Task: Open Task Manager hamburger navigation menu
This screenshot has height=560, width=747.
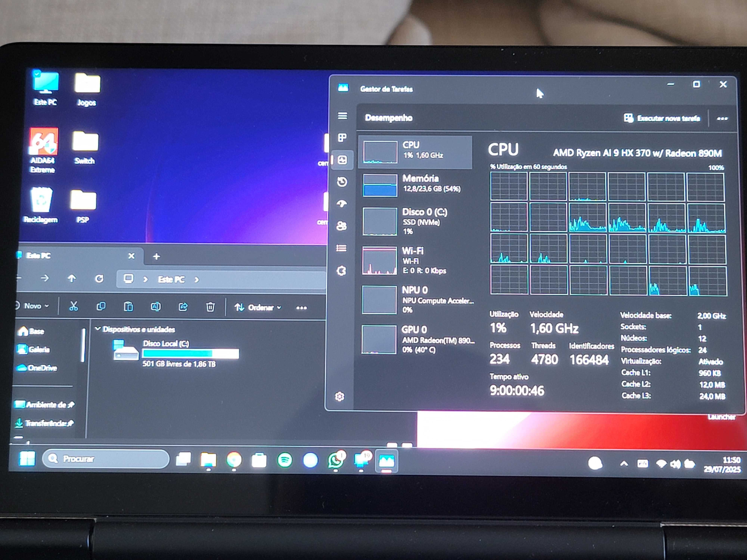Action: tap(342, 116)
